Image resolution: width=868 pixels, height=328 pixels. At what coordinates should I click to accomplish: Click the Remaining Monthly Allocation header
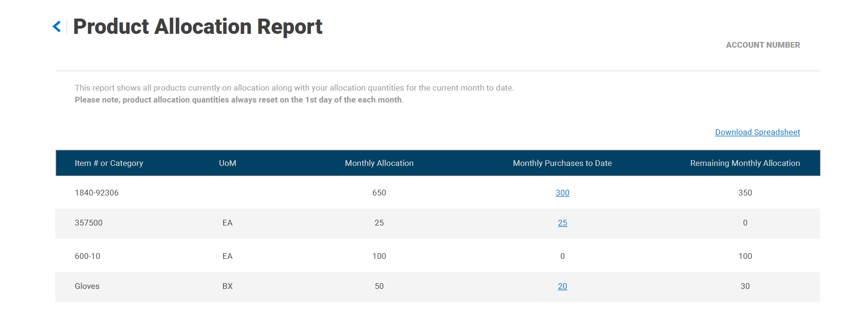point(745,163)
